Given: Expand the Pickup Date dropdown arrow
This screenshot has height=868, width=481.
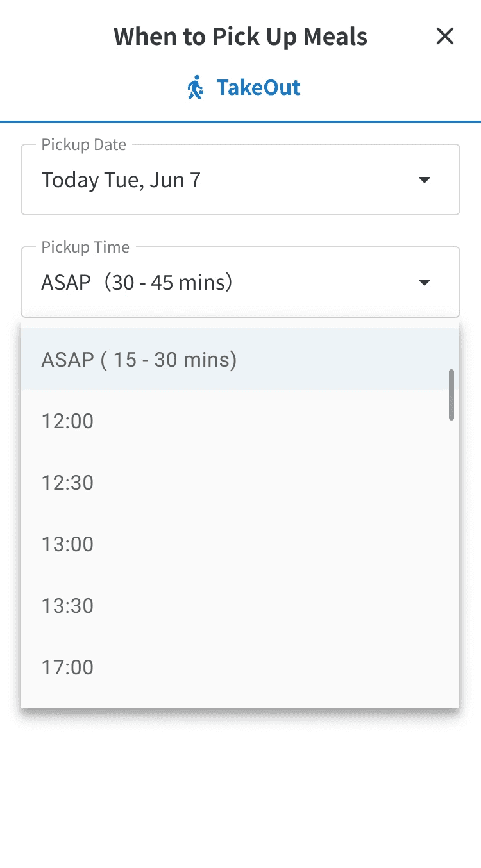Looking at the screenshot, I should tap(424, 180).
